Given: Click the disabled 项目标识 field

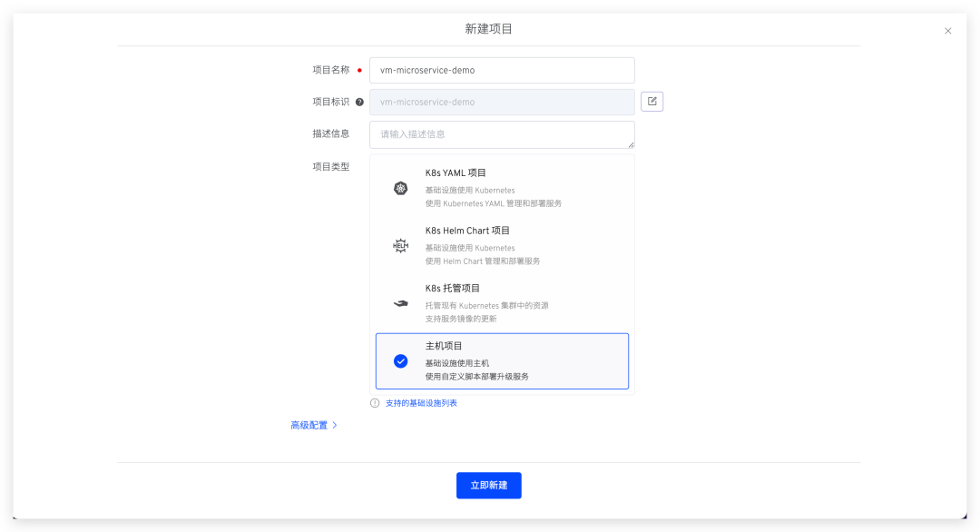Looking at the screenshot, I should click(x=502, y=102).
